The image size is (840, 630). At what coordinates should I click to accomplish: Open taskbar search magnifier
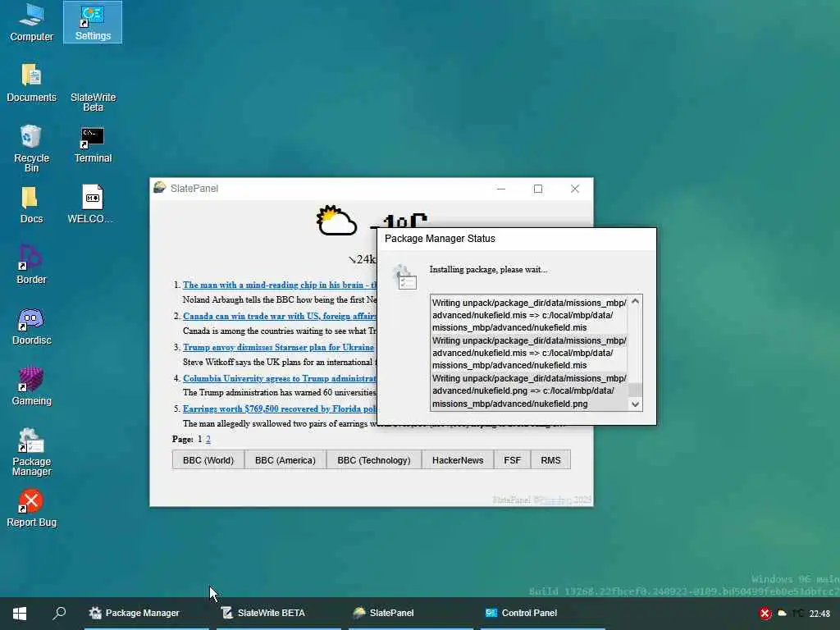tap(59, 613)
